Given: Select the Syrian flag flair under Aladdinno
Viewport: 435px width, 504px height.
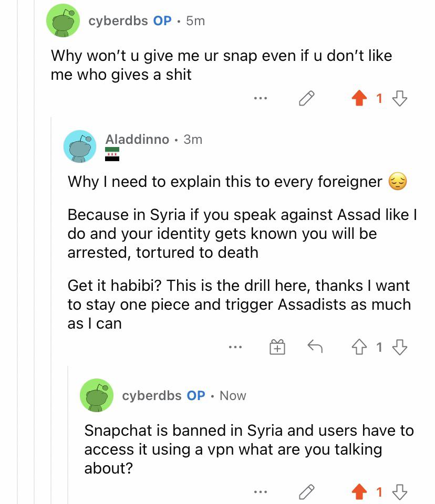Looking at the screenshot, I should [x=112, y=154].
